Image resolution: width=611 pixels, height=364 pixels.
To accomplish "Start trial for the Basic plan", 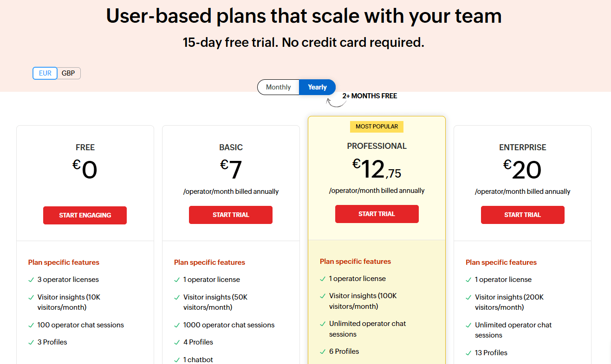I will (x=231, y=215).
